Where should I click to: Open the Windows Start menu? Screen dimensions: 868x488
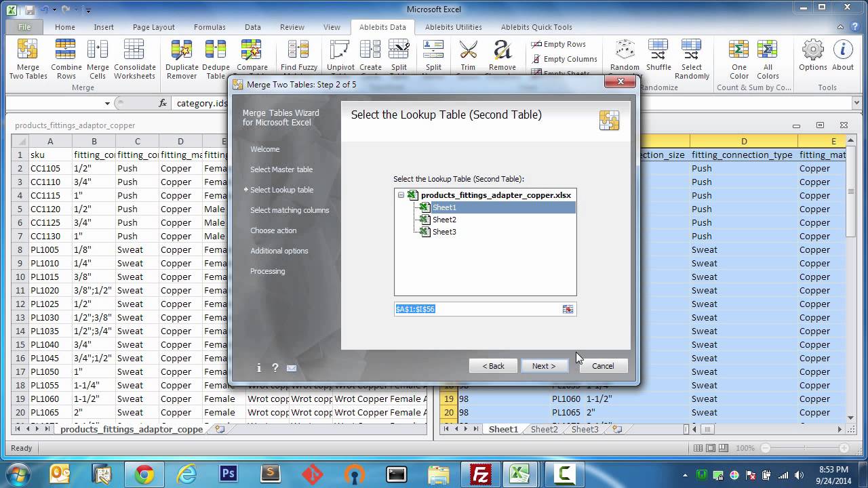[x=18, y=474]
